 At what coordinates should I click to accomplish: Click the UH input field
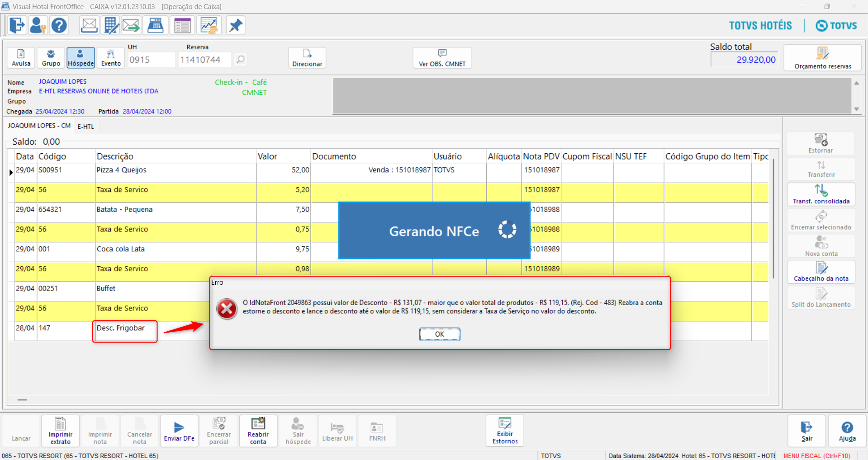click(x=151, y=60)
